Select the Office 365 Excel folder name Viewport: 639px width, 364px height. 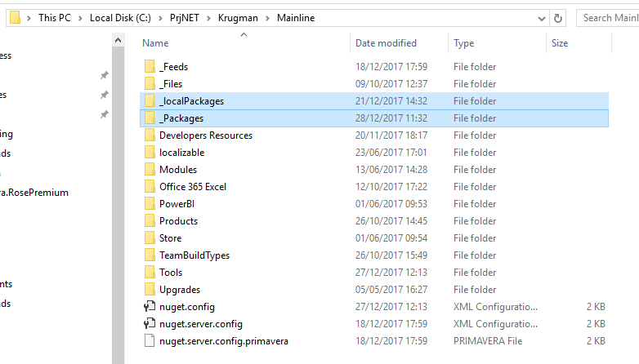(x=193, y=186)
